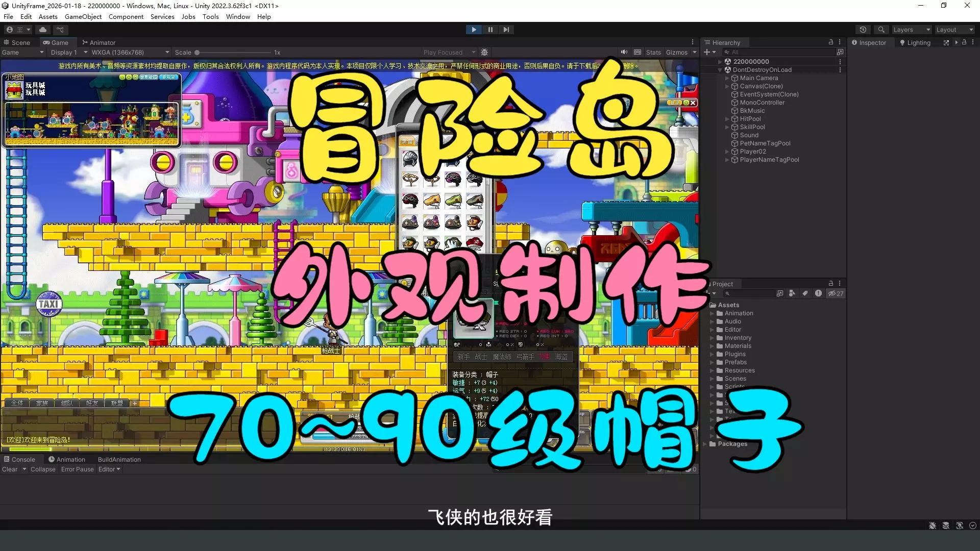980x551 pixels.
Task: Click the auto-generate lighting icon in status bar
Action: [x=960, y=525]
